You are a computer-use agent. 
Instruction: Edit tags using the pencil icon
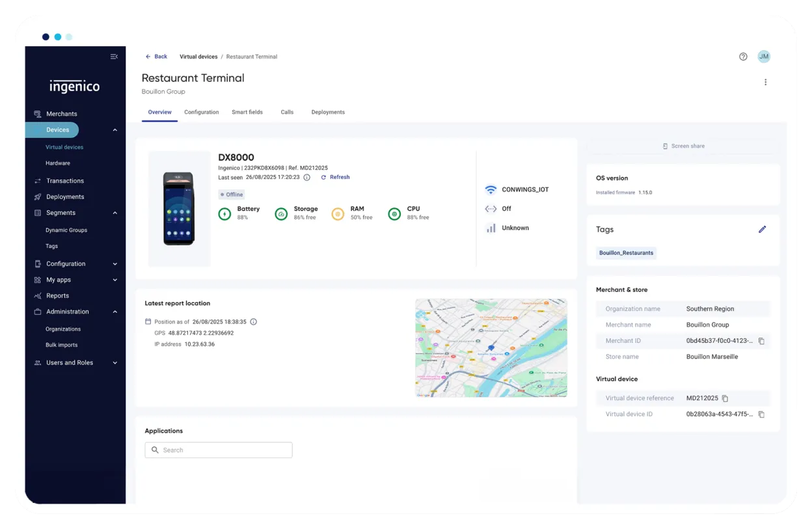coord(762,229)
